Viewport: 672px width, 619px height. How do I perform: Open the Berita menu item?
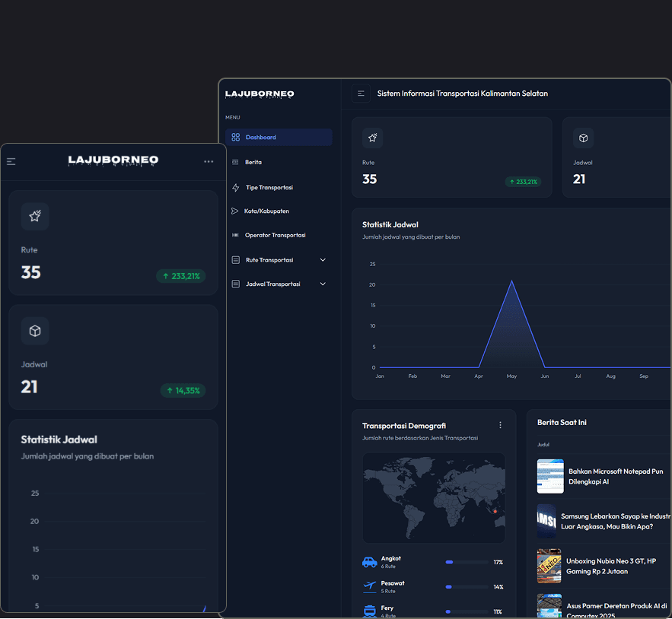point(253,162)
